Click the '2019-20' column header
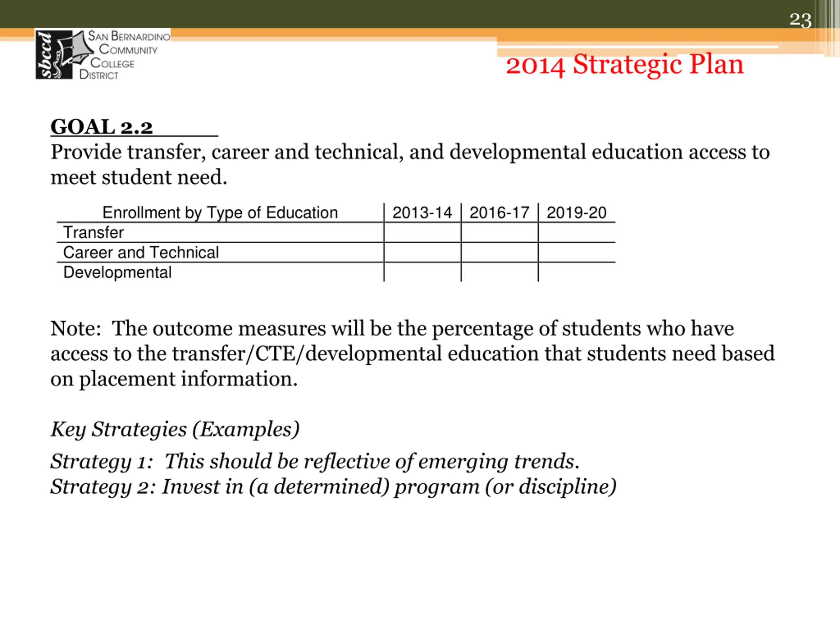 click(577, 213)
